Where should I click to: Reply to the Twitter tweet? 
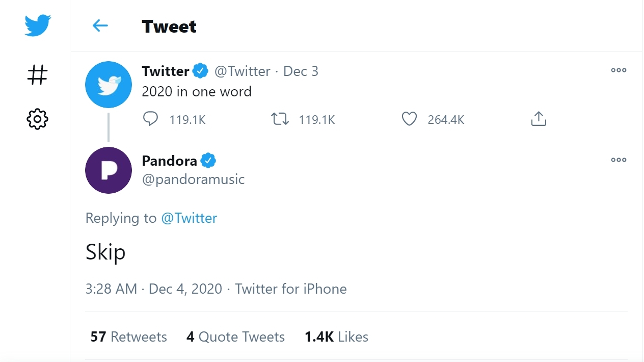[150, 119]
